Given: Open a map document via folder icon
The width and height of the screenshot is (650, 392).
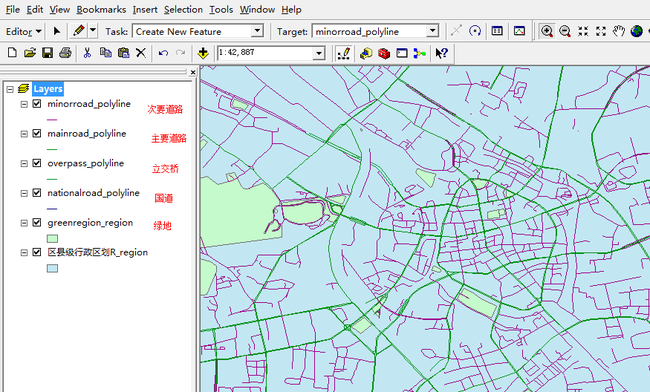Looking at the screenshot, I should point(30,53).
